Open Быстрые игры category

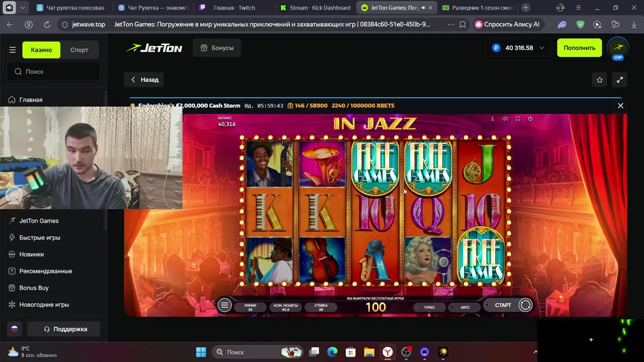pyautogui.click(x=40, y=237)
